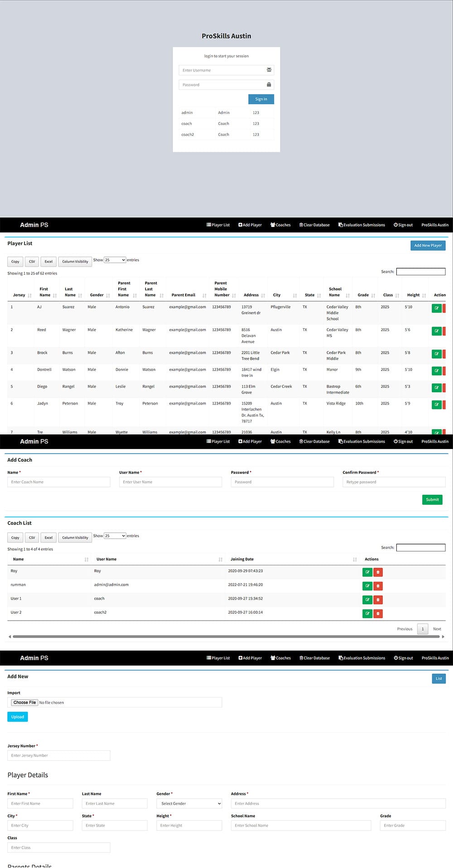This screenshot has height=868, width=453.
Task: Open Coaches in the navbar above Player List
Action: (x=280, y=225)
